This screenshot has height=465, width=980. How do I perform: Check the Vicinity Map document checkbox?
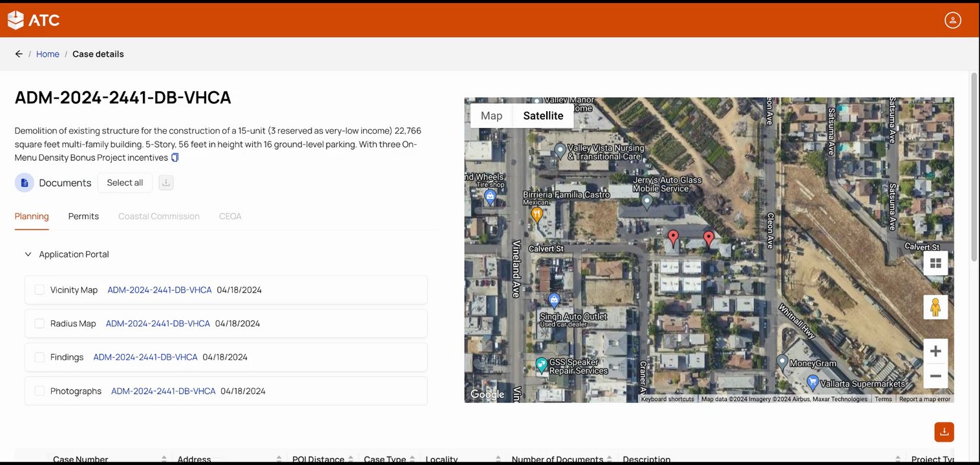coord(39,290)
